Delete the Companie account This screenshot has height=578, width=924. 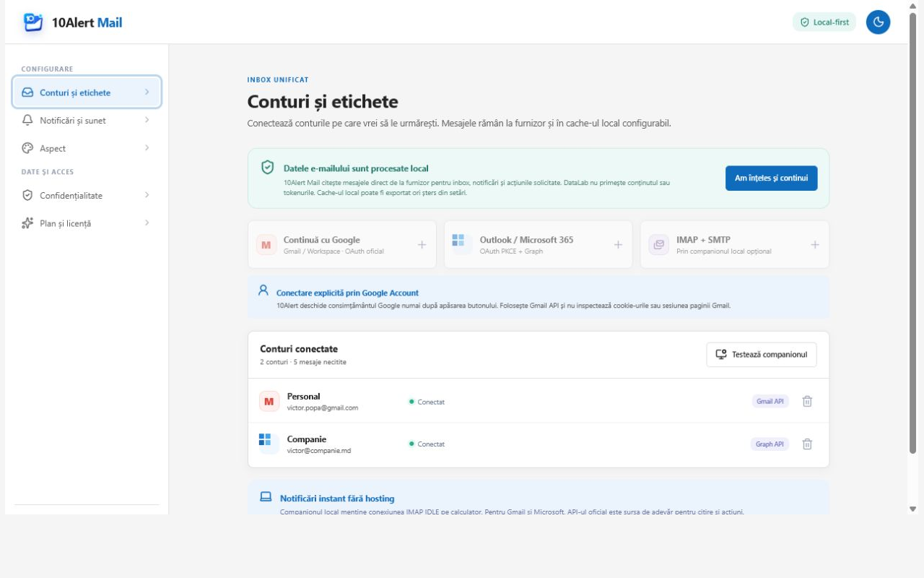807,444
